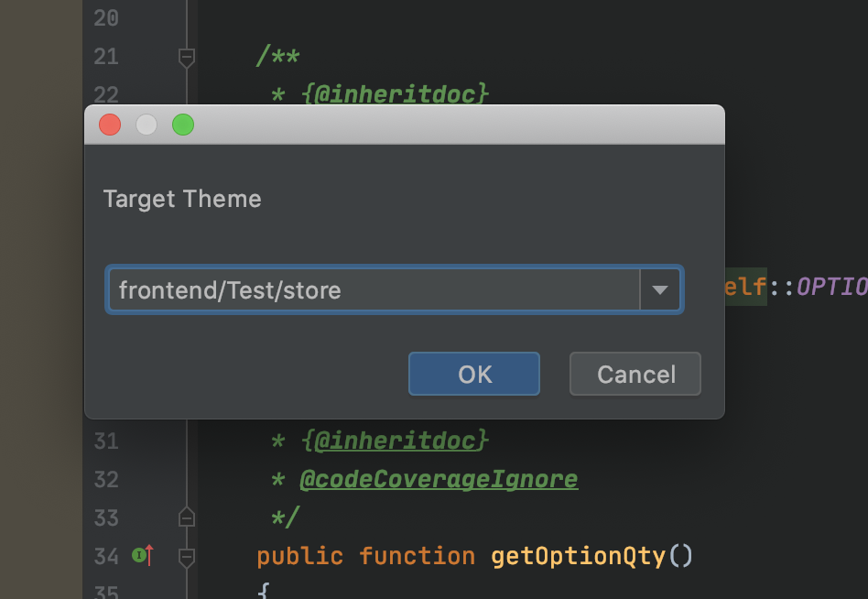Screen dimensions: 868x599
Task: Click the green zoom button on the dialog
Action: tap(183, 125)
